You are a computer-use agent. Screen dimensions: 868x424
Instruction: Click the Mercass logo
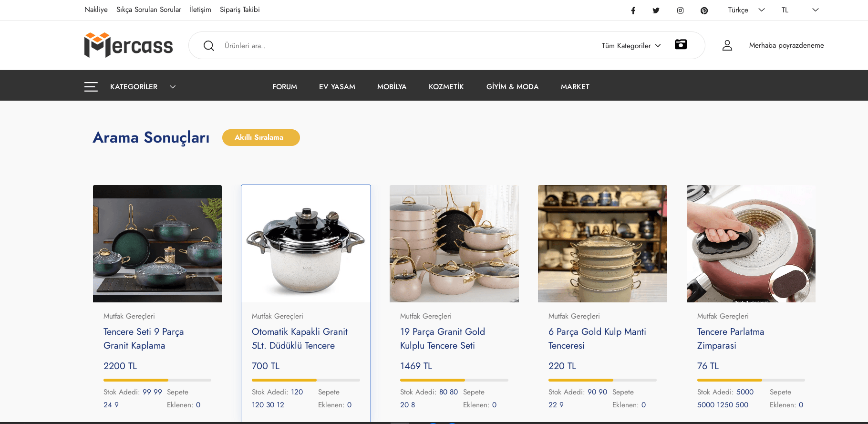[x=128, y=45]
